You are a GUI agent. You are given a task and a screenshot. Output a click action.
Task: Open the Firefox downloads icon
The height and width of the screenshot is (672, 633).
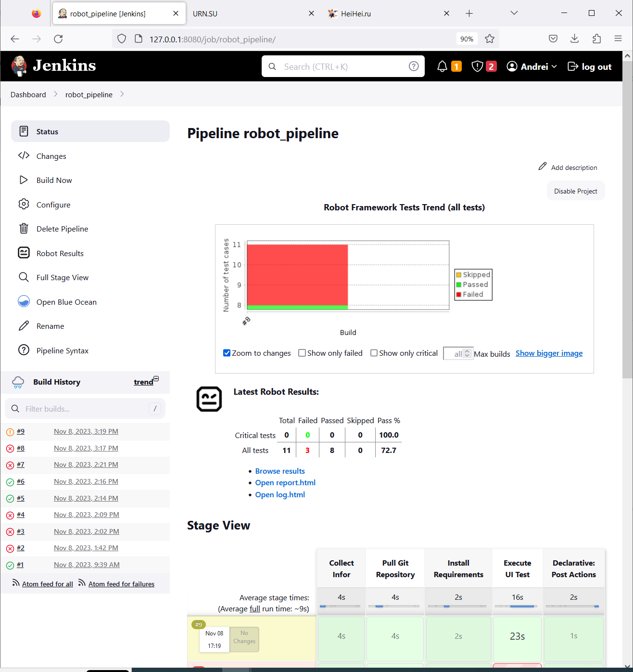(574, 39)
